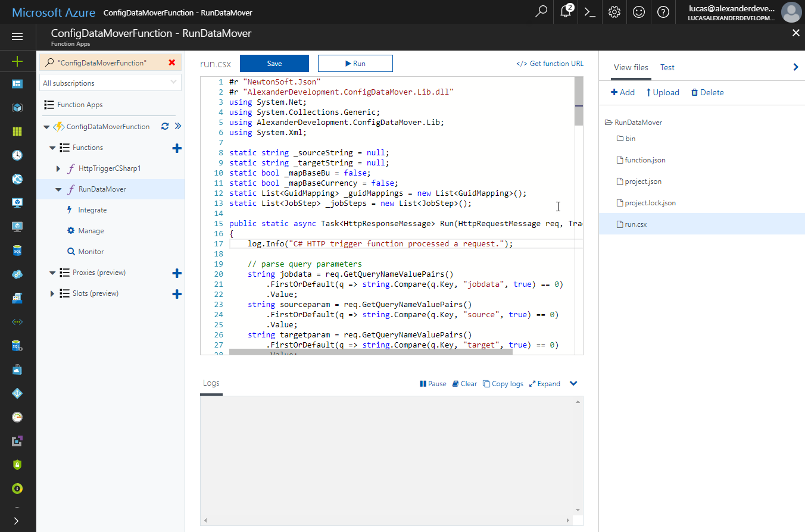This screenshot has height=532, width=805.
Task: Clear the logs
Action: coord(464,384)
